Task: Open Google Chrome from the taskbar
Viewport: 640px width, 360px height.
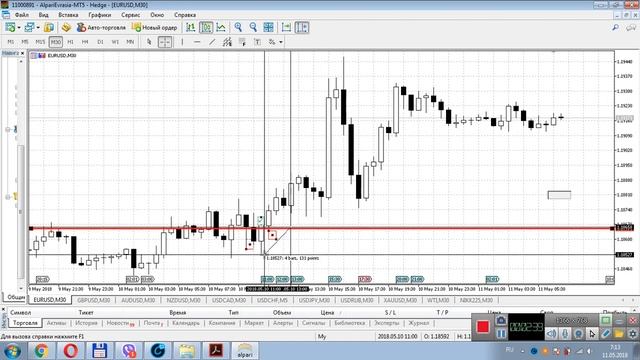Action: click(x=41, y=351)
